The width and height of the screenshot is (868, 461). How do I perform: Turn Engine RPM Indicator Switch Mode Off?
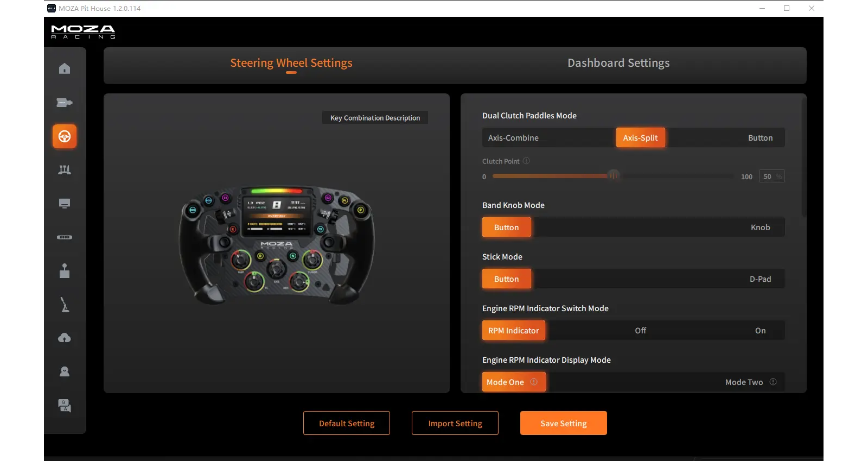[640, 331]
